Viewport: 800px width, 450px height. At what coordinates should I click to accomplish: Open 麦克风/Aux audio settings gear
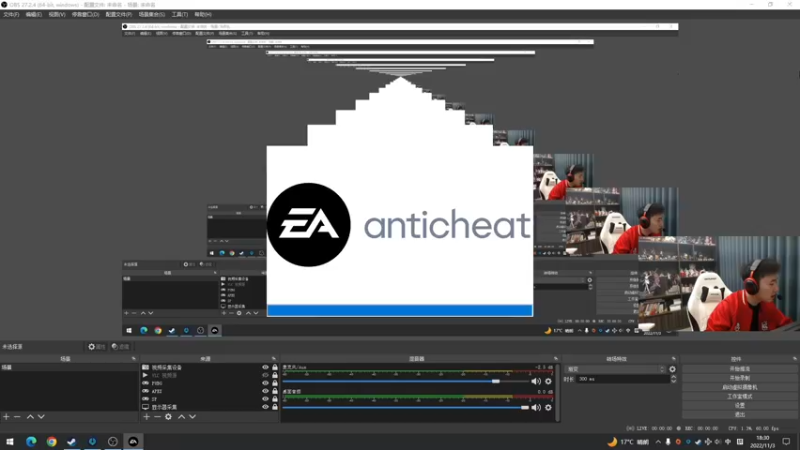pos(548,381)
